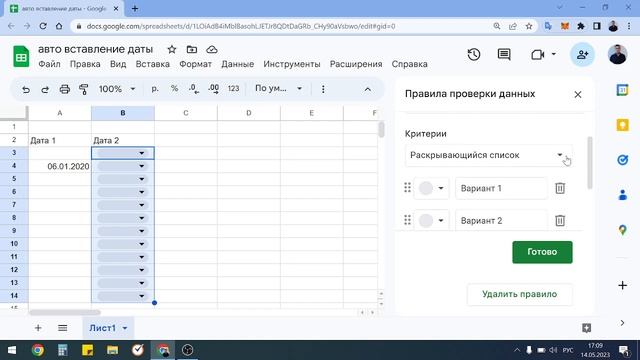Expand the Раскрывающийся список criteria dropdown
Screen dimensions: 640x360
[x=489, y=155]
